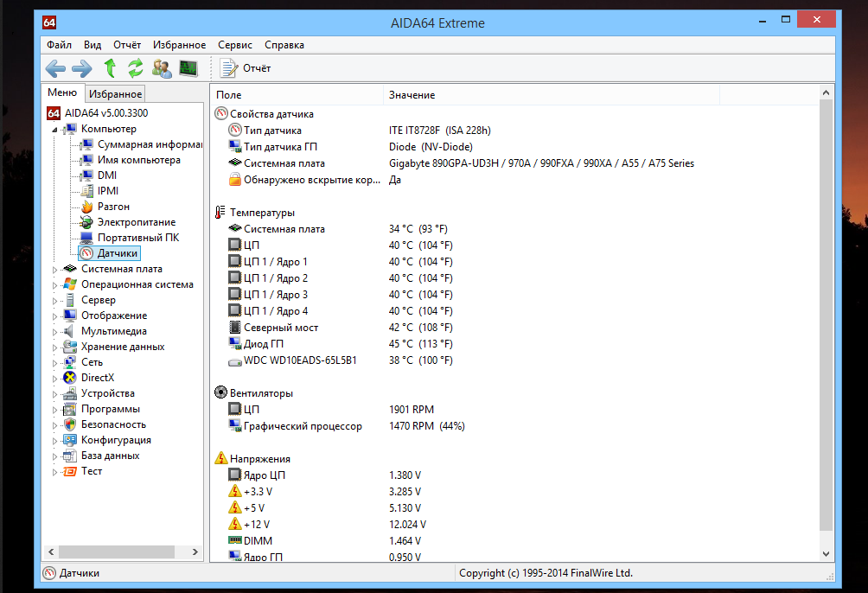This screenshot has height=593, width=868.
Task: Expand the Системная плата tree node
Action: (54, 270)
